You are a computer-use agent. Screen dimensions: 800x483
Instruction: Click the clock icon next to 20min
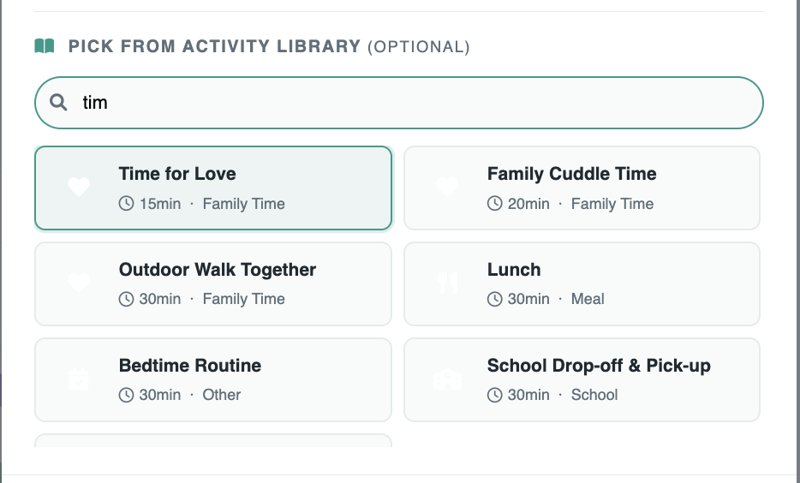(x=495, y=204)
